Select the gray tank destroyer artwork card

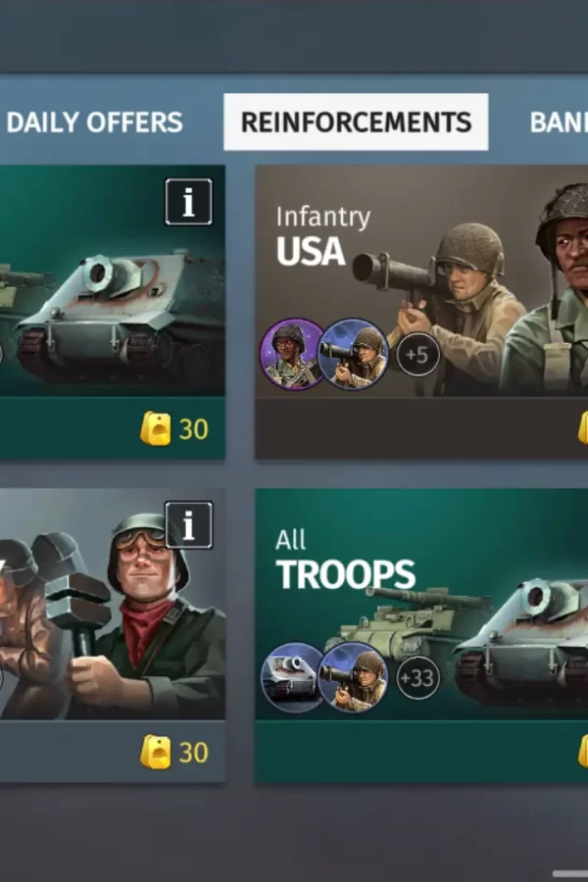pyautogui.click(x=113, y=281)
